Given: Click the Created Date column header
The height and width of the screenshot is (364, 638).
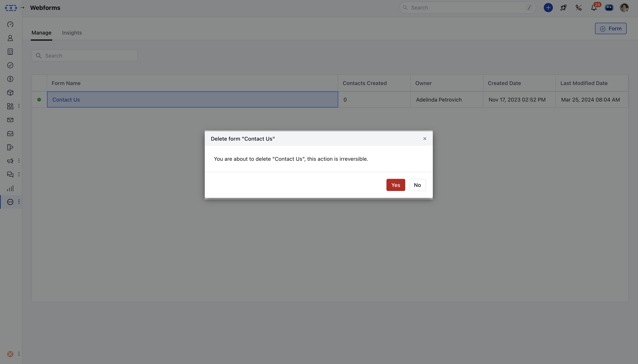Looking at the screenshot, I should point(519,83).
